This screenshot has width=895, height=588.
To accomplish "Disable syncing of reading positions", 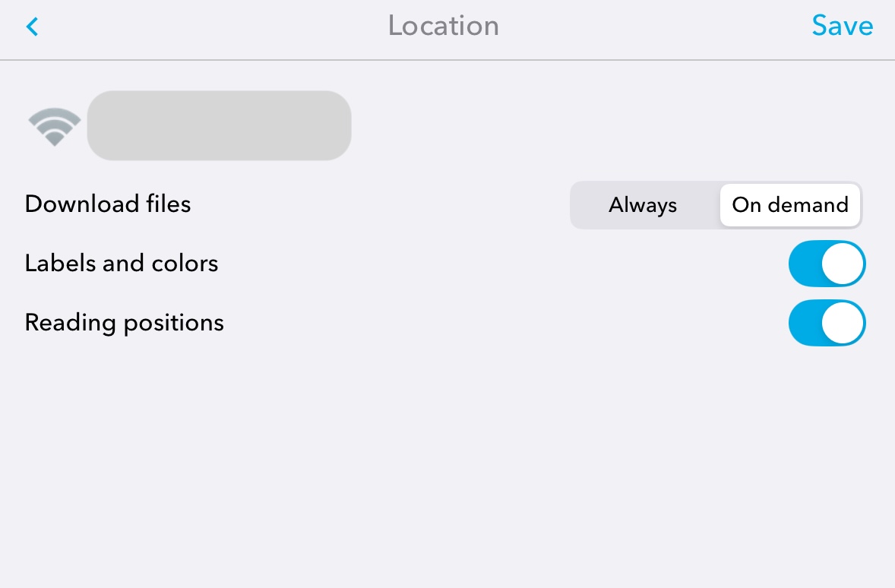I will (x=827, y=323).
